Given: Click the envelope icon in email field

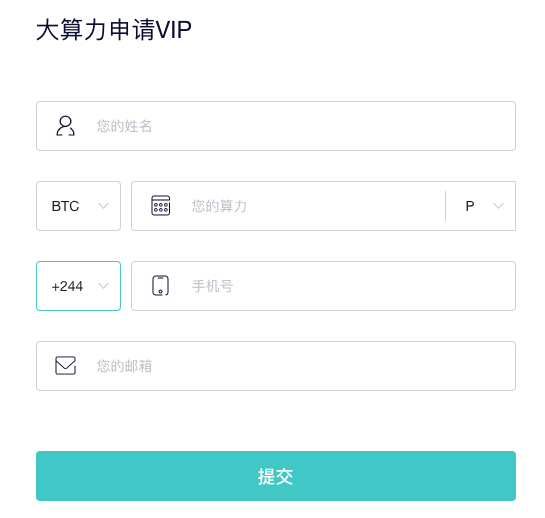Looking at the screenshot, I should (66, 365).
